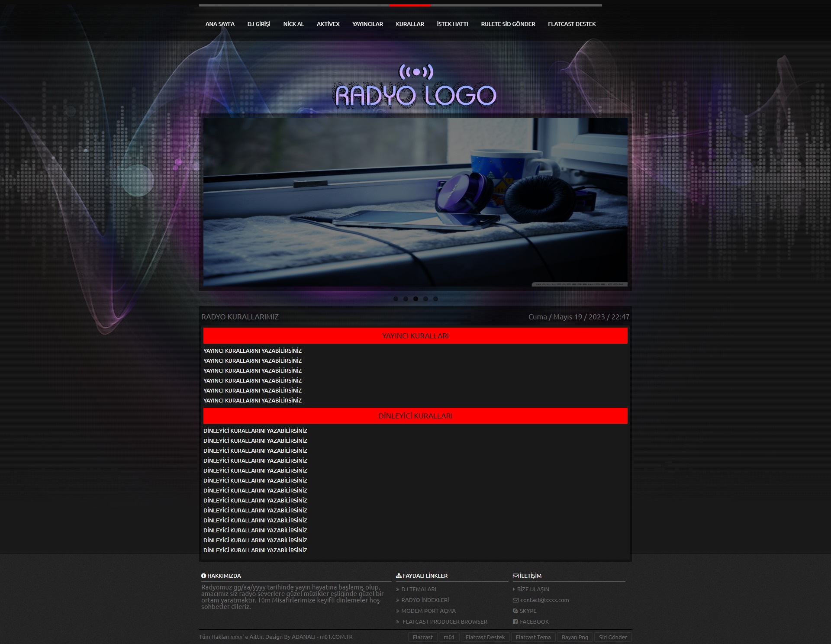The width and height of the screenshot is (831, 644).
Task: Click double chevron before DJ Temaları
Action: tap(398, 589)
